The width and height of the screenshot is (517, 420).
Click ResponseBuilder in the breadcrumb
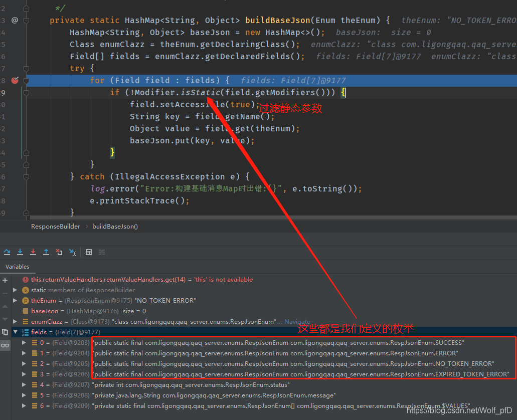pyautogui.click(x=55, y=226)
